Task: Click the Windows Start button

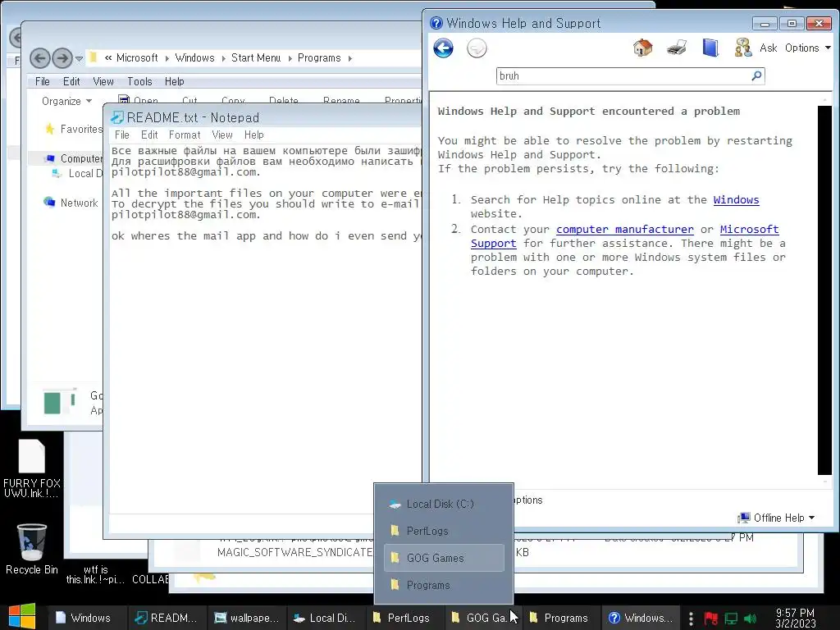Action: (x=22, y=618)
